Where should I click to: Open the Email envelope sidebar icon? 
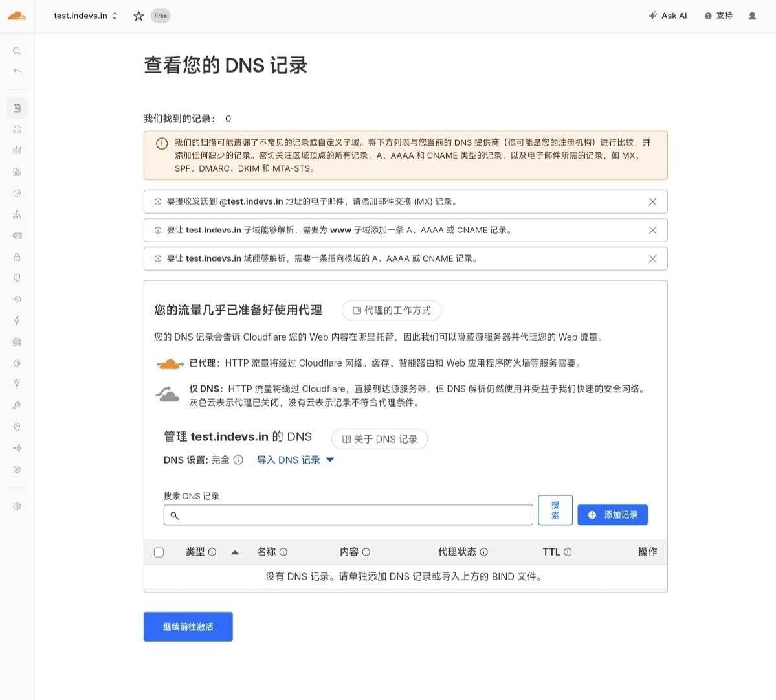[17, 236]
